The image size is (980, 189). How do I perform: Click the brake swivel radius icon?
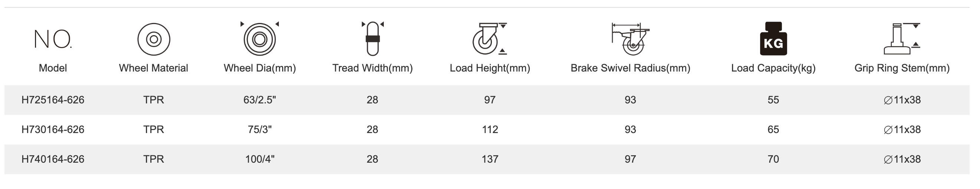pyautogui.click(x=630, y=38)
